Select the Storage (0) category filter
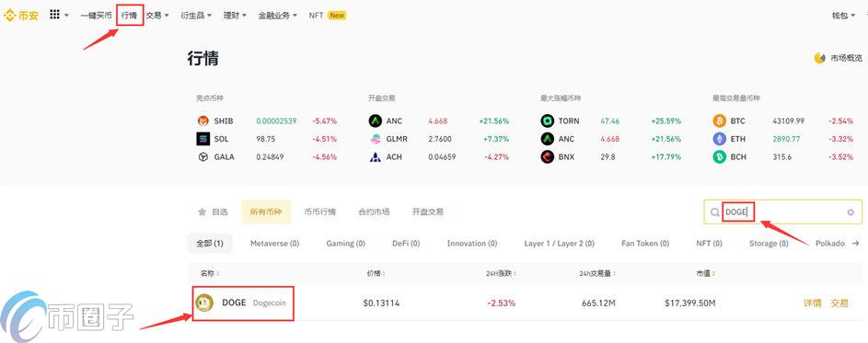The height and width of the screenshot is (343, 868). (769, 244)
